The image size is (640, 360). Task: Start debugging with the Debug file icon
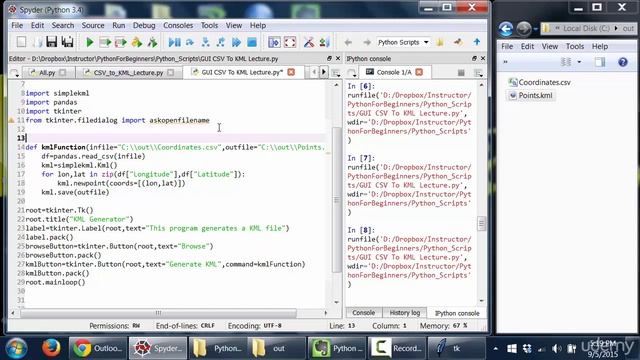174,42
